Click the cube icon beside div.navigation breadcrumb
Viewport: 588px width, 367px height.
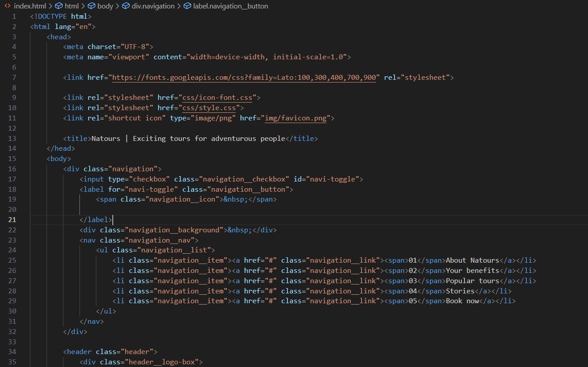(x=126, y=6)
